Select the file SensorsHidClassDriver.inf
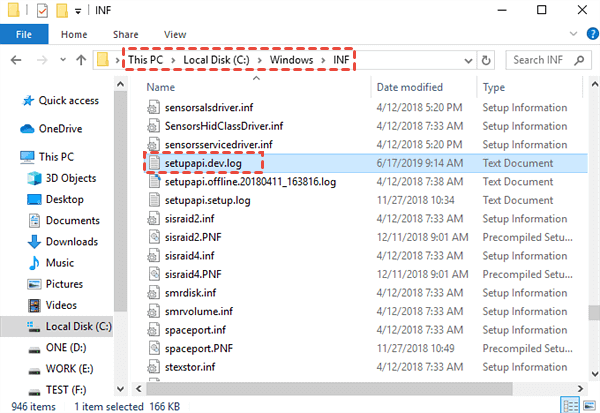600x413 pixels. pyautogui.click(x=224, y=126)
